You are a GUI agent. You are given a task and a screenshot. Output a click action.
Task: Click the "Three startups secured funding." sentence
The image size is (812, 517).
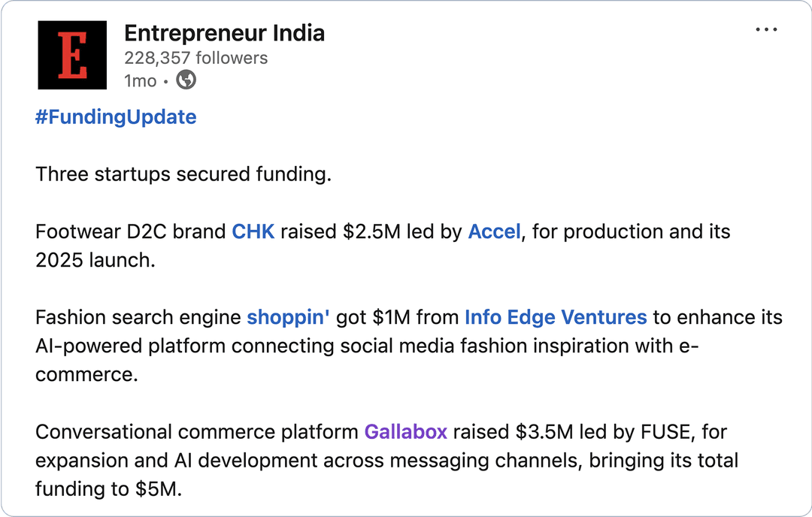183,174
